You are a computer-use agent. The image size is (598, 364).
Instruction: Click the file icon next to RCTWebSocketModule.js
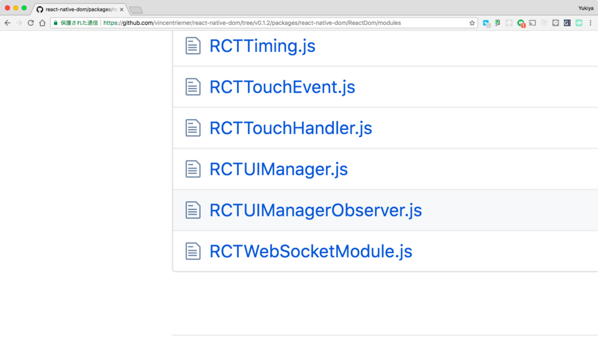click(193, 251)
